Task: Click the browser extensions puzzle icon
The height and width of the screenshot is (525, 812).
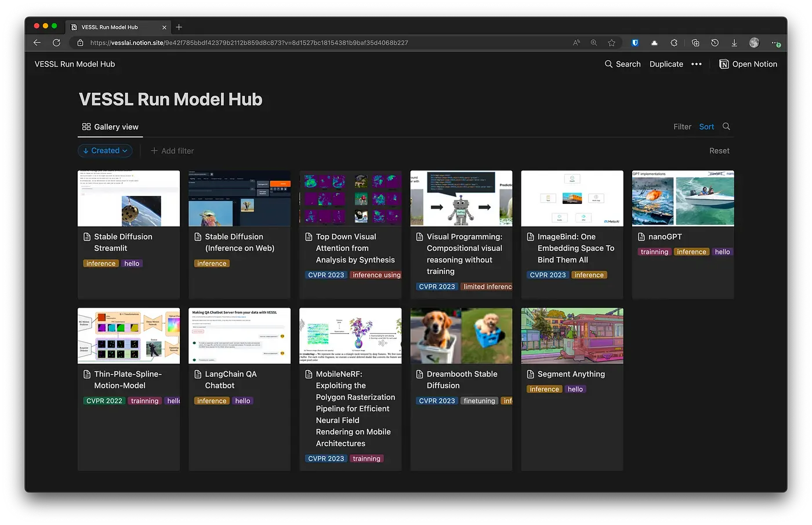Action: (x=674, y=43)
